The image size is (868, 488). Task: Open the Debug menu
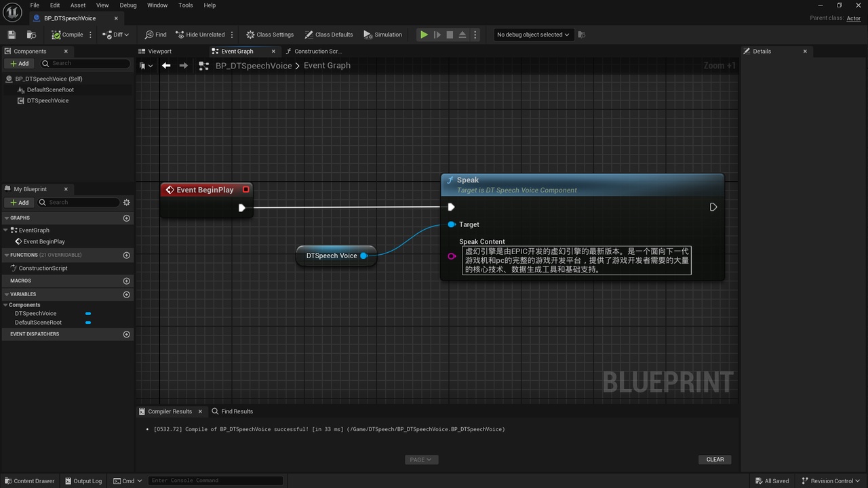128,5
